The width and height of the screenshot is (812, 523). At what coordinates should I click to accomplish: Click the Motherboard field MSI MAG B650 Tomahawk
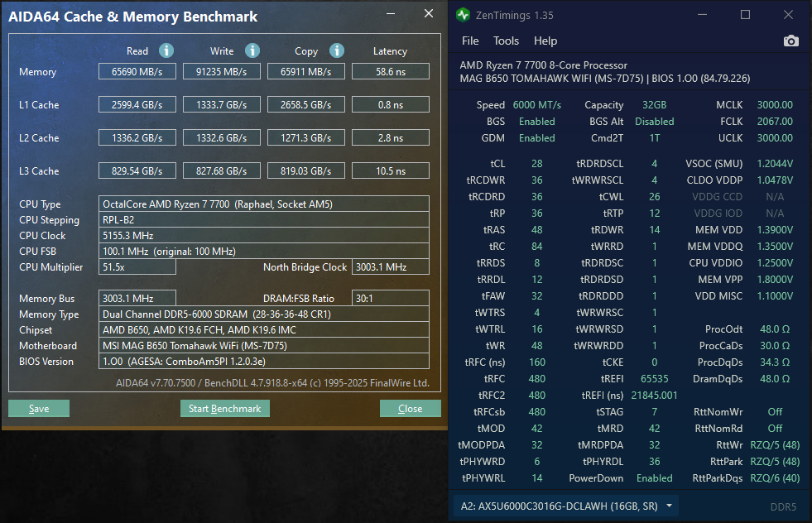coord(263,345)
